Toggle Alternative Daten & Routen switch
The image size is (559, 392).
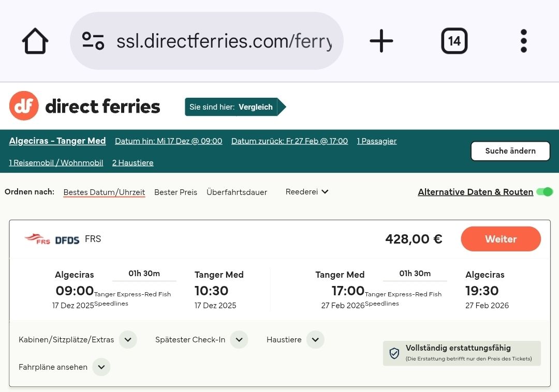(x=544, y=192)
